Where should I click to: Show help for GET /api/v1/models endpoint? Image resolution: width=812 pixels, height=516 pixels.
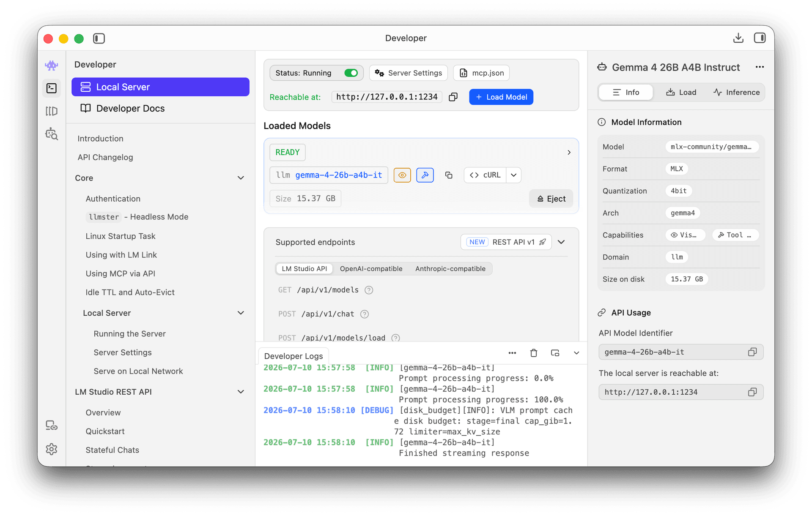pos(369,290)
